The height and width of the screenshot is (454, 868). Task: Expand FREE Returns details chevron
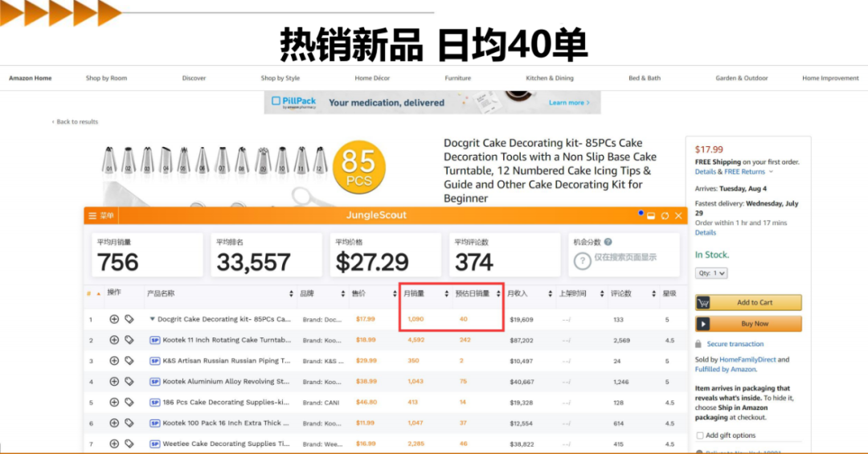point(771,172)
